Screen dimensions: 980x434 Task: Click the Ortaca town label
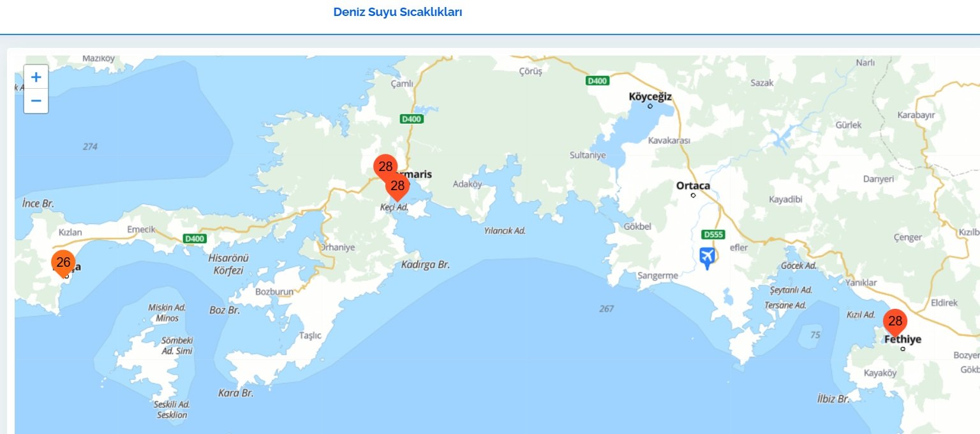pyautogui.click(x=693, y=186)
